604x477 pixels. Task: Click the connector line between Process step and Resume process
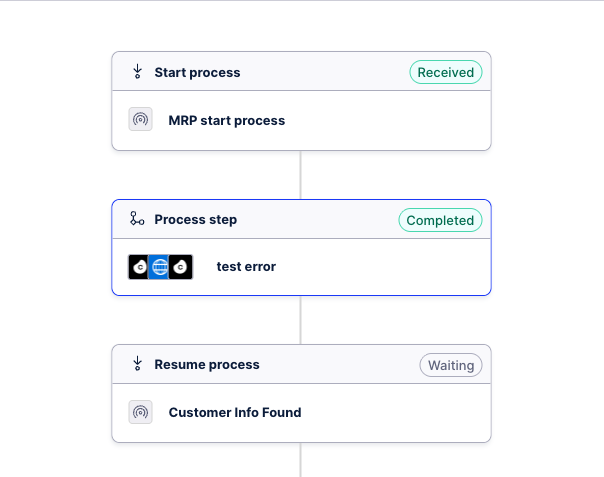pos(301,320)
